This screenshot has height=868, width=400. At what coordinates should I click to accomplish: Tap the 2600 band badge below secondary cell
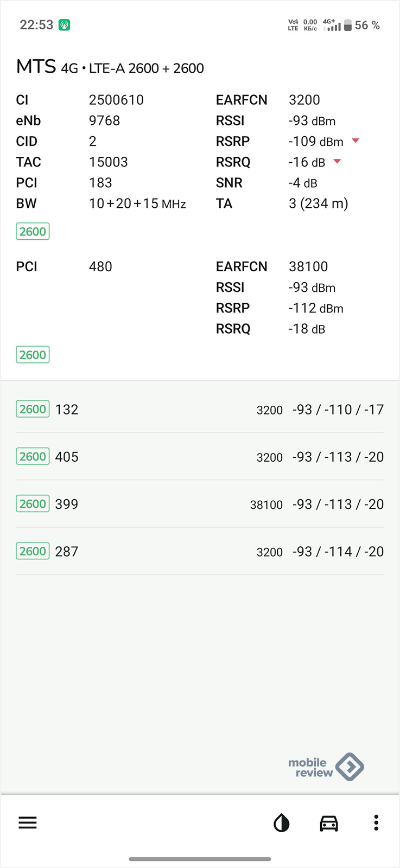point(33,355)
